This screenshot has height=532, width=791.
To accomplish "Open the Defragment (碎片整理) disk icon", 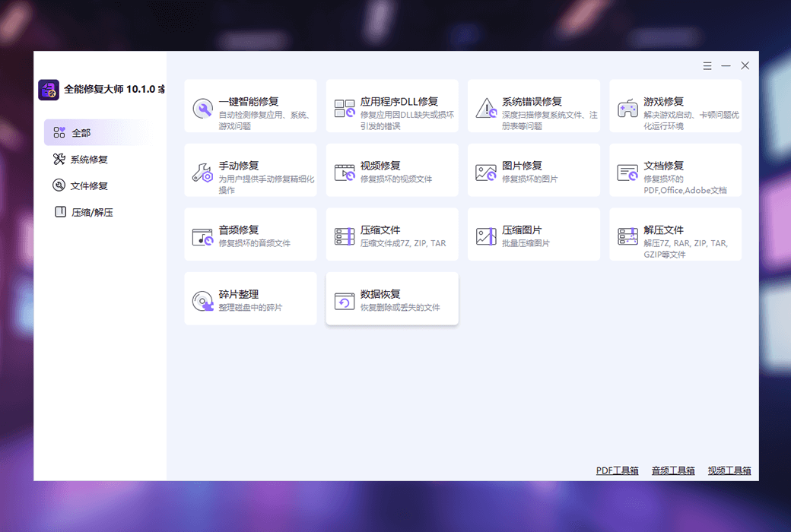I will [202, 301].
